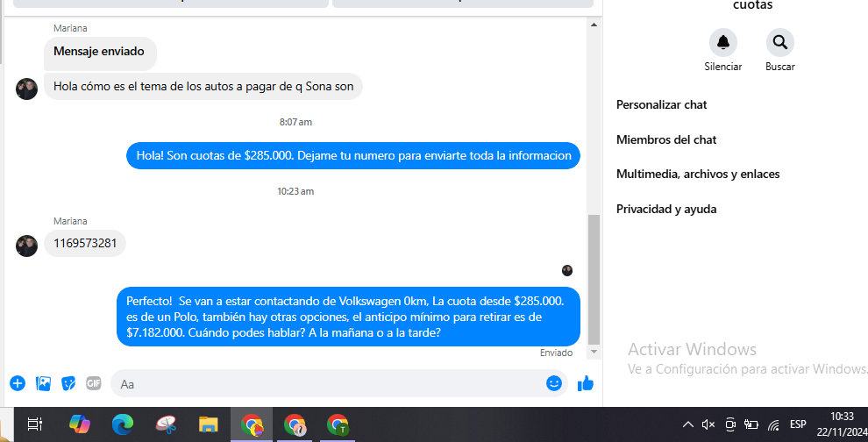868x442 pixels.
Task: Attach a file with the photo icon
Action: point(43,383)
